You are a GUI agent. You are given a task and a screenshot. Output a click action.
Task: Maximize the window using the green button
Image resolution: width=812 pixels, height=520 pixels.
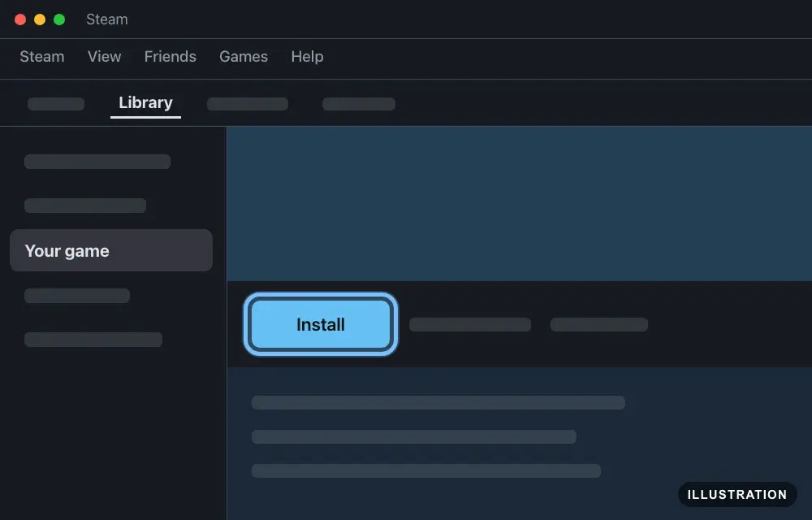click(x=59, y=19)
